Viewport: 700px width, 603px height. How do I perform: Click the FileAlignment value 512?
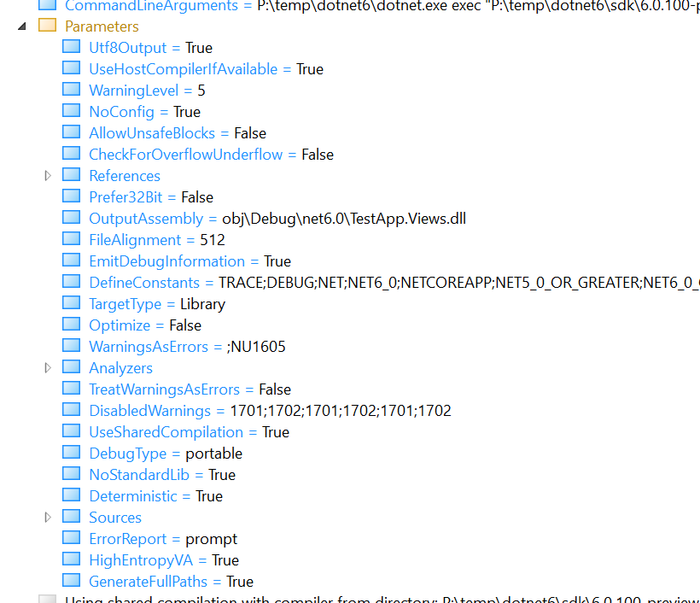click(213, 239)
